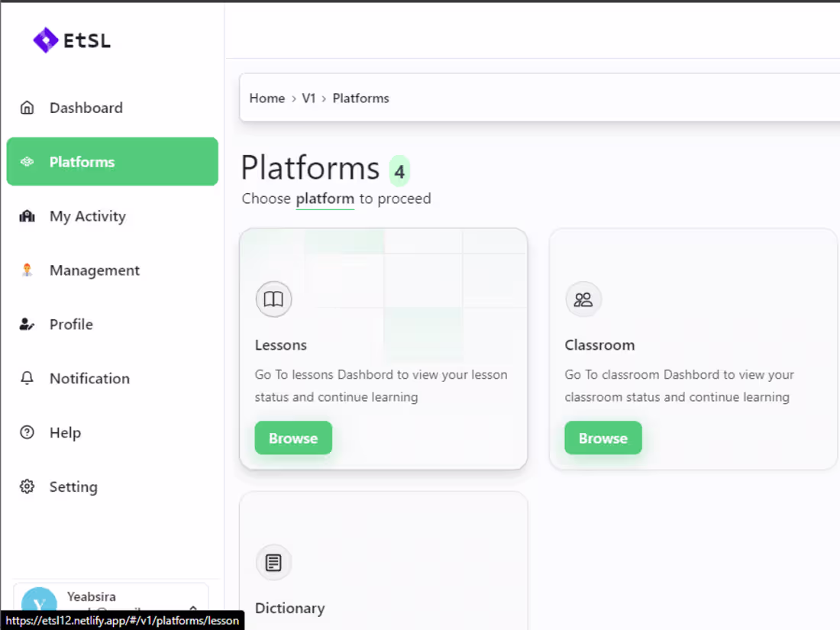Click the platform count badge 4
The width and height of the screenshot is (840, 630).
pos(399,171)
